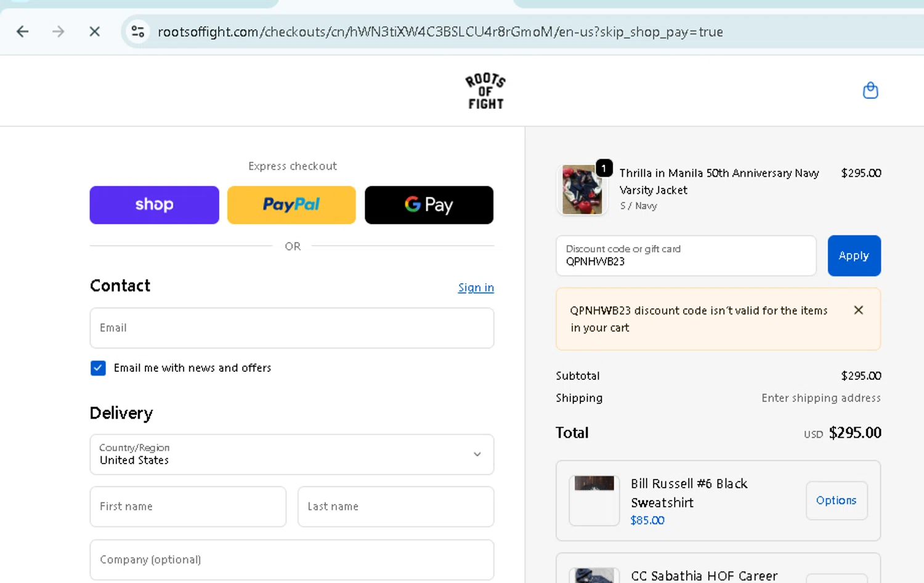Apply the discount code

pos(854,255)
